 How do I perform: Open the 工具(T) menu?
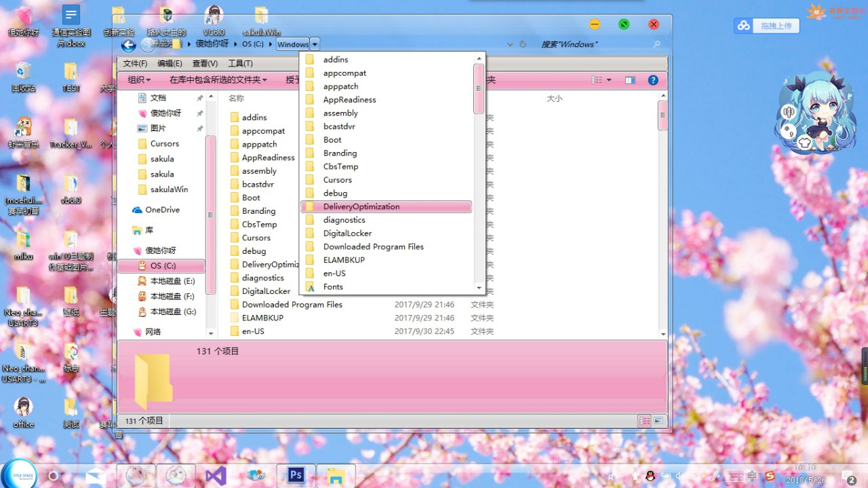tap(240, 63)
